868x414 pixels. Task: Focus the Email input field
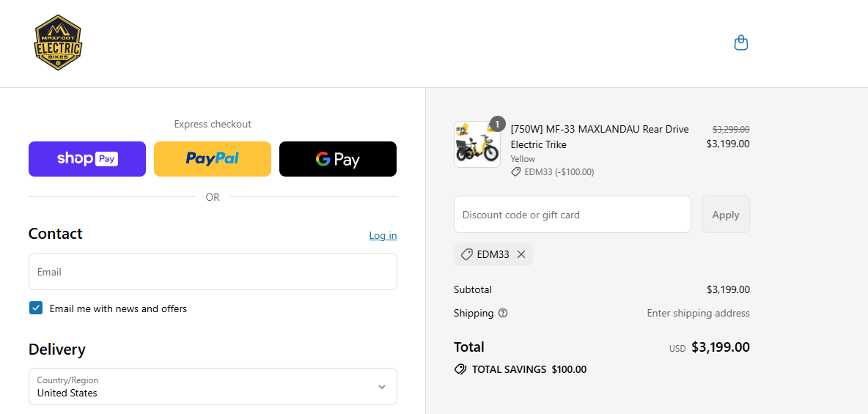click(x=213, y=272)
